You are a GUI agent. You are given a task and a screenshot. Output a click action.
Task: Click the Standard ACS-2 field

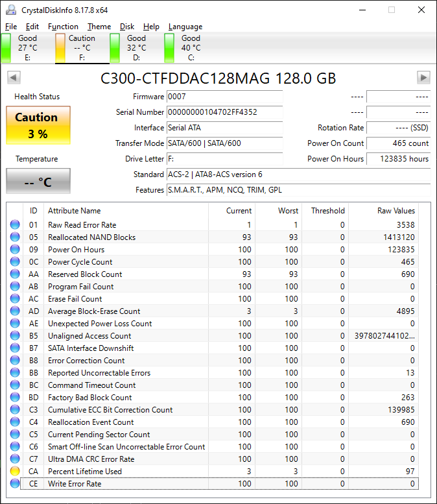click(298, 174)
